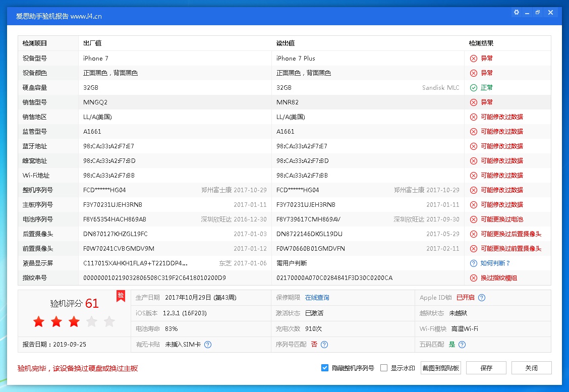Click the 检测结果 column header
This screenshot has width=569, height=392.
click(x=481, y=43)
